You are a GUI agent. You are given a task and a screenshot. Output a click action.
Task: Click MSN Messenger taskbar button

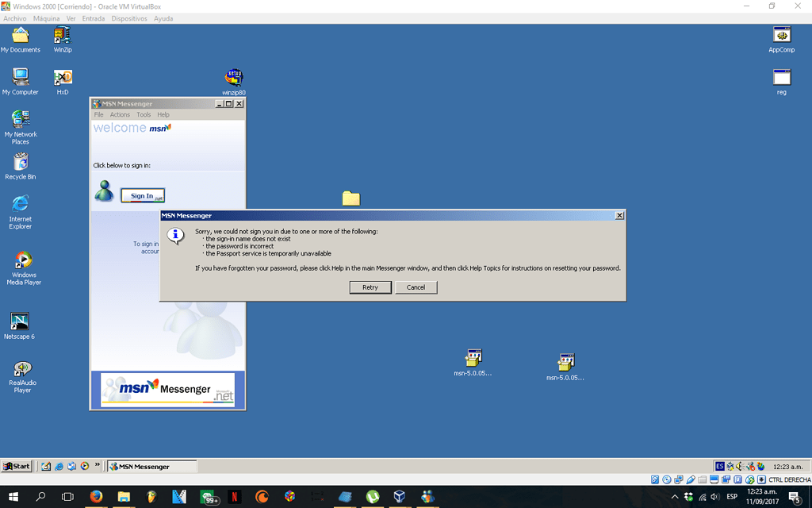click(x=151, y=466)
